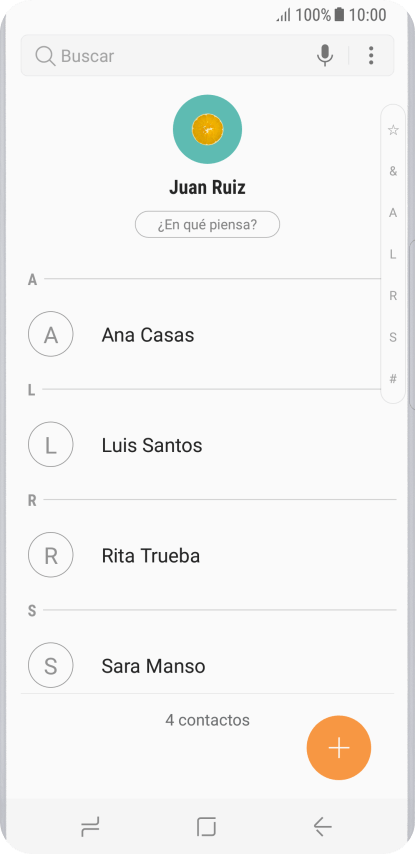Tap the & entry in index bar

click(393, 172)
